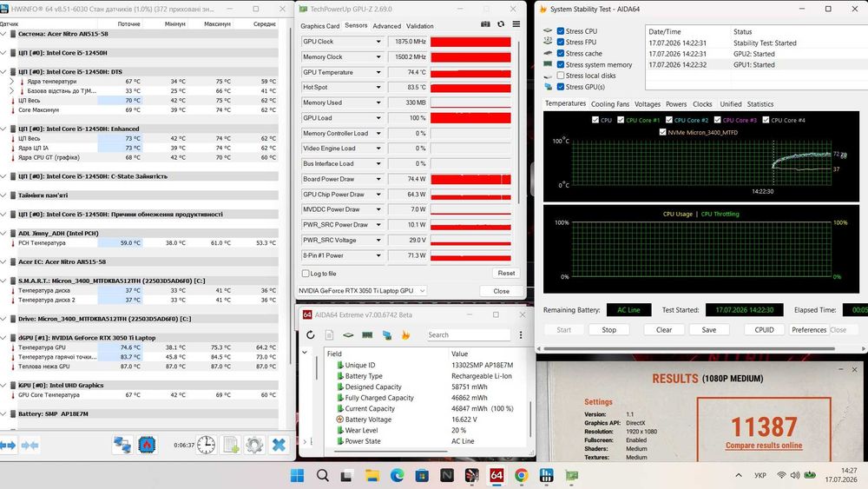868x489 pixels.
Task: Open GPU Temperature sensor dropdown
Action: (x=378, y=73)
